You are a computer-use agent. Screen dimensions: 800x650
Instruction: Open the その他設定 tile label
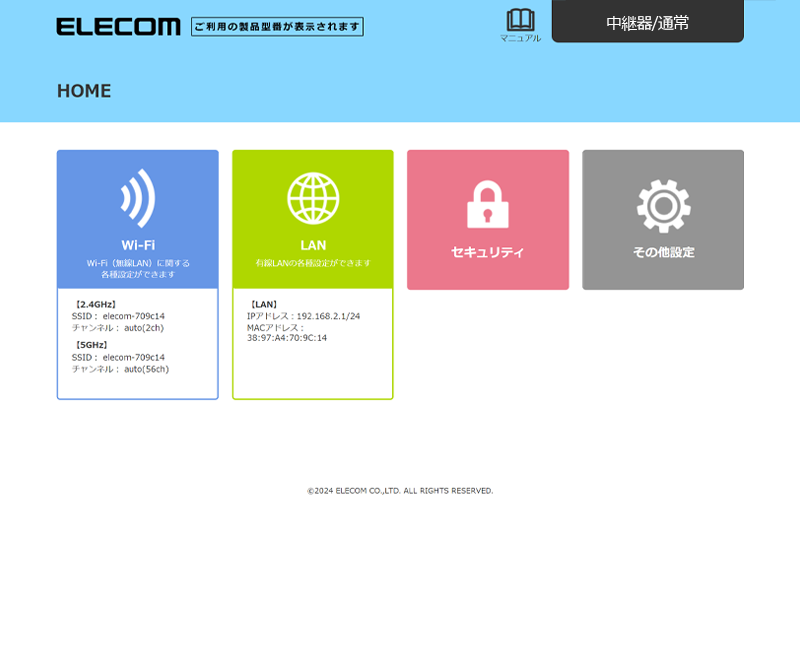click(663, 252)
